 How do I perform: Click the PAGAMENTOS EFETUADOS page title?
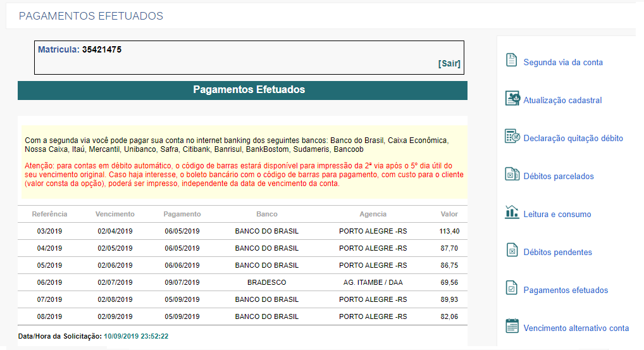[x=90, y=16]
